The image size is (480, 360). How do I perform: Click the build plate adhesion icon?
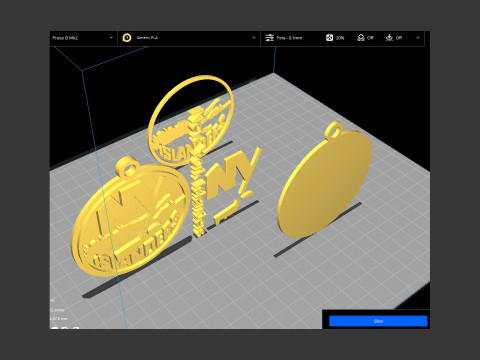389,38
